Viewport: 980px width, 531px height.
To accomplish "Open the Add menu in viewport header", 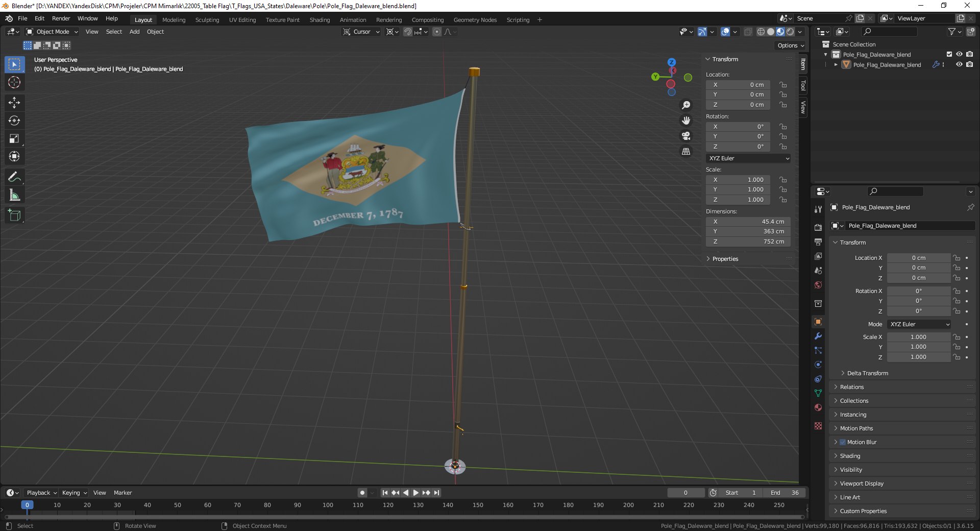I will point(134,32).
